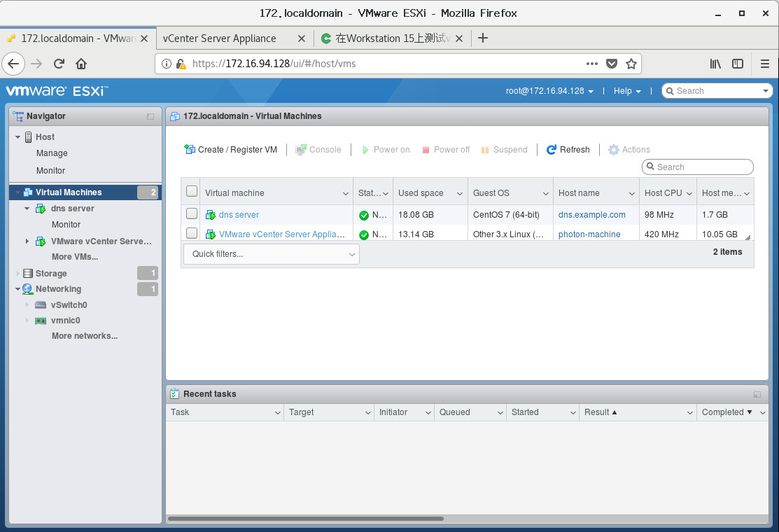Select Monitor under Host
779x532 pixels.
(50, 171)
